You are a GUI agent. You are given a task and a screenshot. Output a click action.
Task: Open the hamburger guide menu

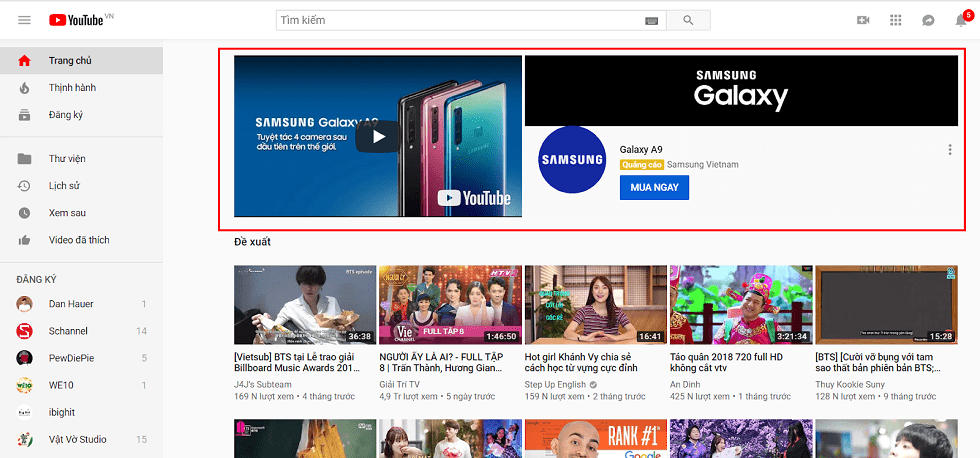point(24,20)
